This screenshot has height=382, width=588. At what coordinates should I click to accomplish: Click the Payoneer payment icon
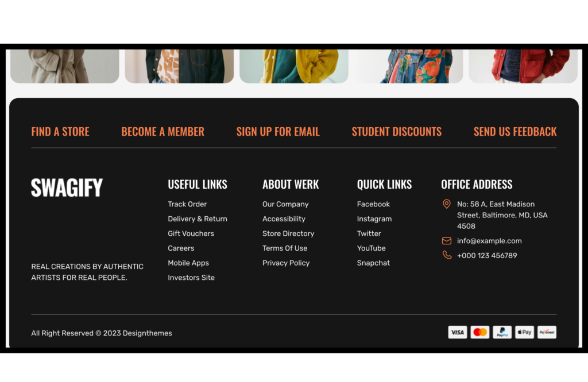pos(547,332)
